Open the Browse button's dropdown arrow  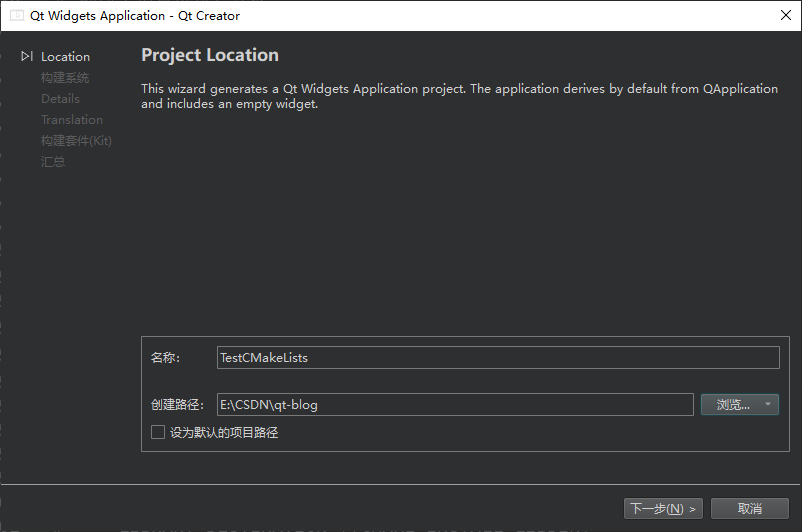(x=768, y=404)
